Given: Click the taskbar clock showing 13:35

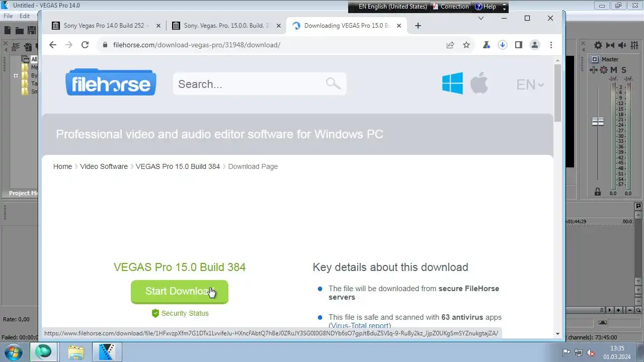Looking at the screenshot, I should [617, 352].
